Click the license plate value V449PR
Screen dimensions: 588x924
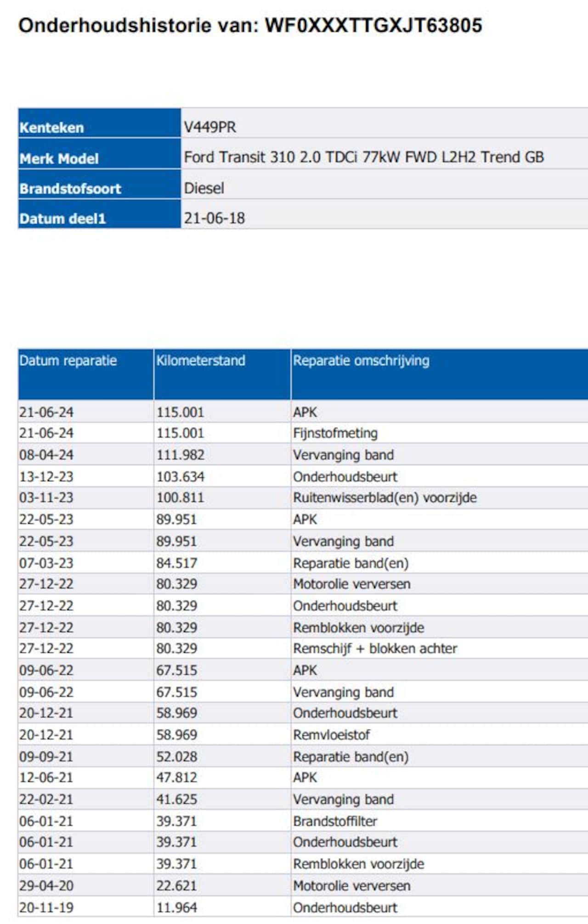[210, 127]
